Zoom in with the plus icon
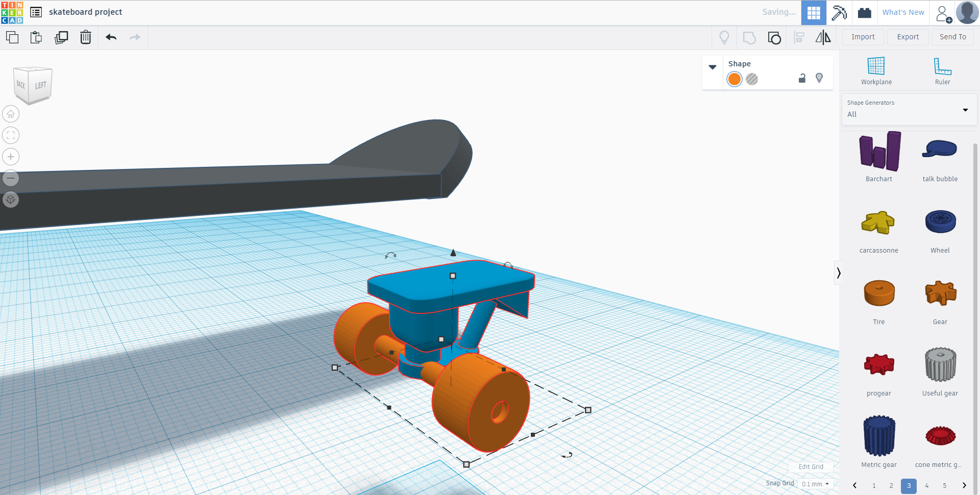The height and width of the screenshot is (495, 980). pos(11,157)
